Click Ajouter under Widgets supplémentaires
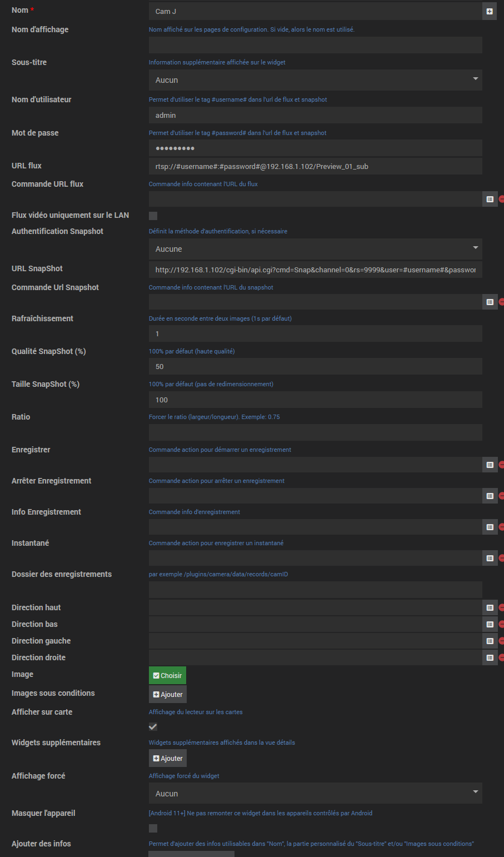This screenshot has height=857, width=504. click(168, 758)
